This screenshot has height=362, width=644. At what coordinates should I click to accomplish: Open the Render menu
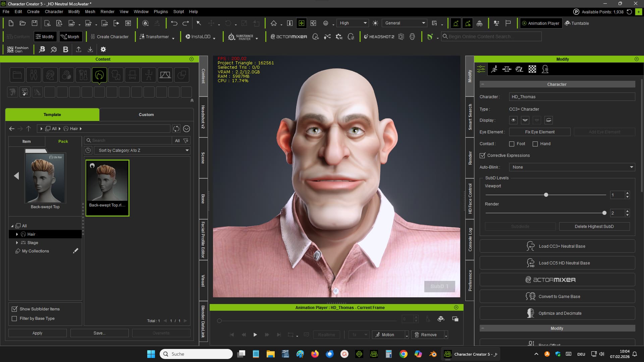tap(107, 11)
